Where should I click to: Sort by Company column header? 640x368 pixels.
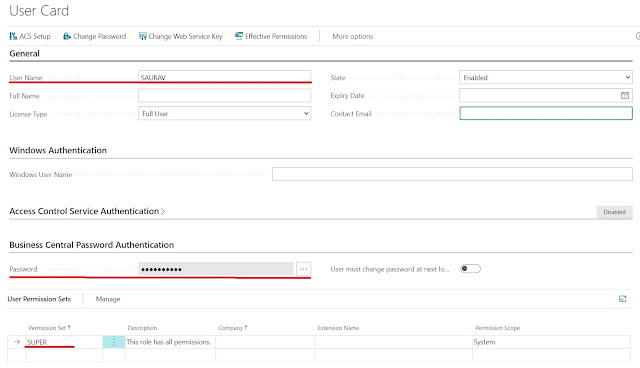(233, 328)
